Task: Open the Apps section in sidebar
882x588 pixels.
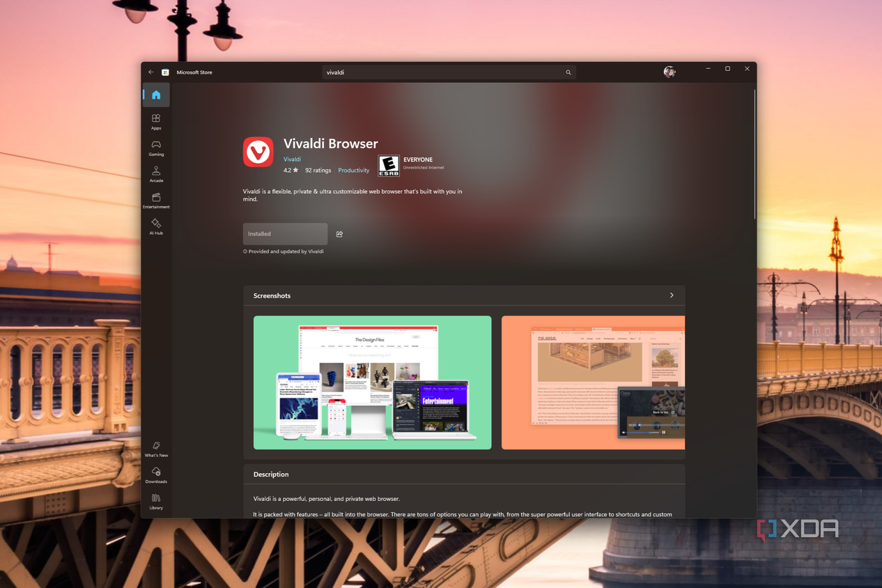Action: click(156, 122)
